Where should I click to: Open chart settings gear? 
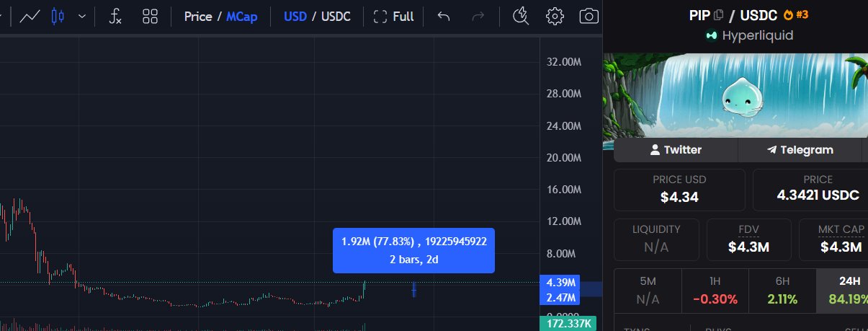click(x=555, y=16)
